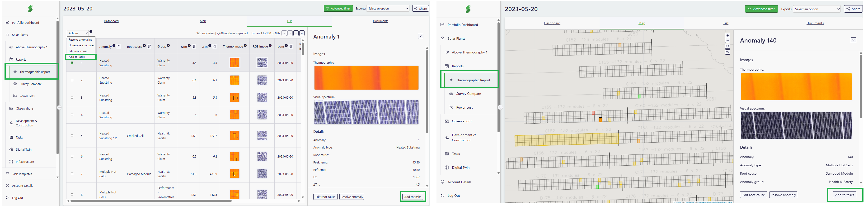Go to next page of entries
The height and width of the screenshot is (206, 868).
click(x=296, y=33)
